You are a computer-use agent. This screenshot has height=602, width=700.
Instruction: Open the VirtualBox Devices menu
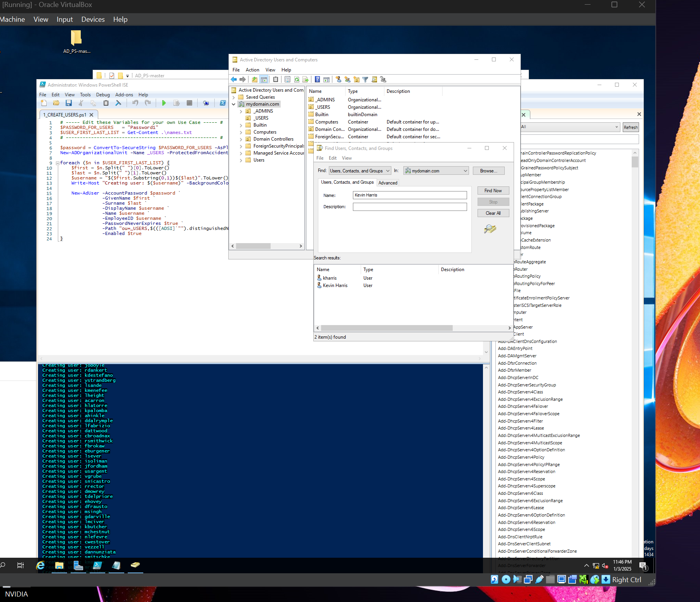[93, 19]
